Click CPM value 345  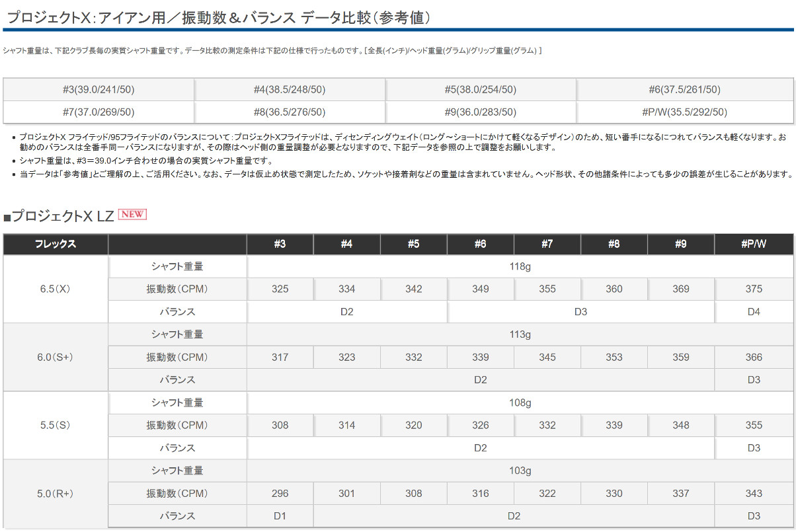pos(547,357)
